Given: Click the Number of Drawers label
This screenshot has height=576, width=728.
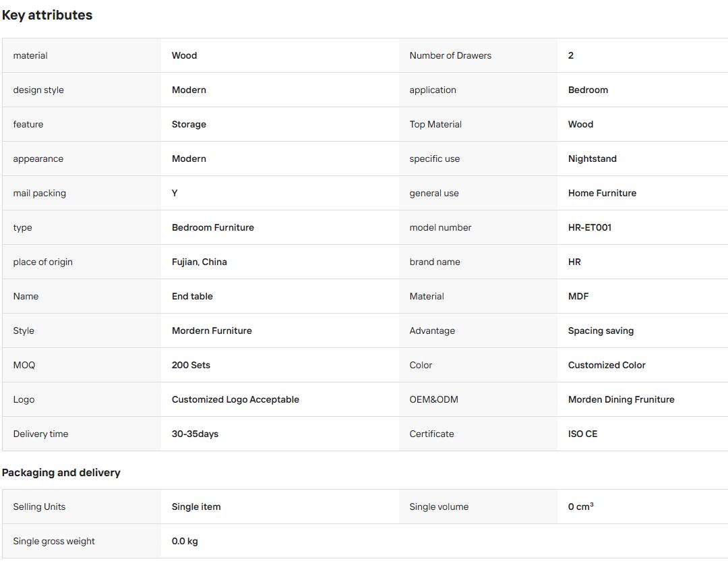Looking at the screenshot, I should (450, 55).
